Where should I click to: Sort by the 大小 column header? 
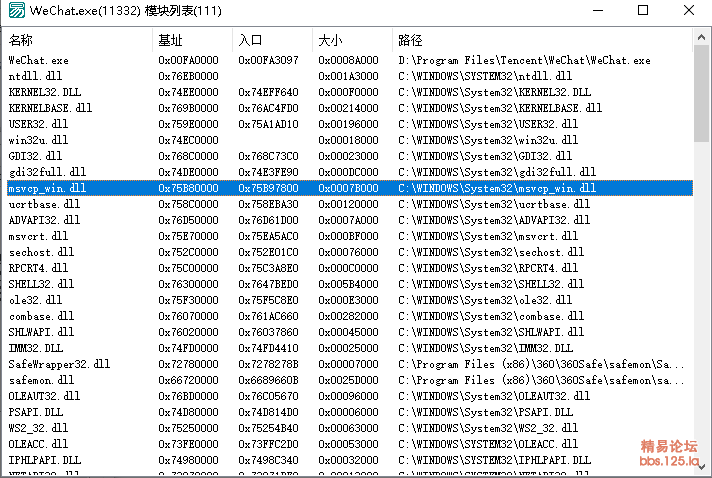pyautogui.click(x=352, y=40)
